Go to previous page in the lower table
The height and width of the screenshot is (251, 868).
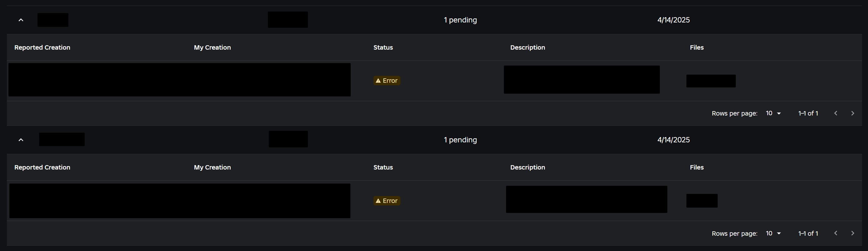[836, 233]
